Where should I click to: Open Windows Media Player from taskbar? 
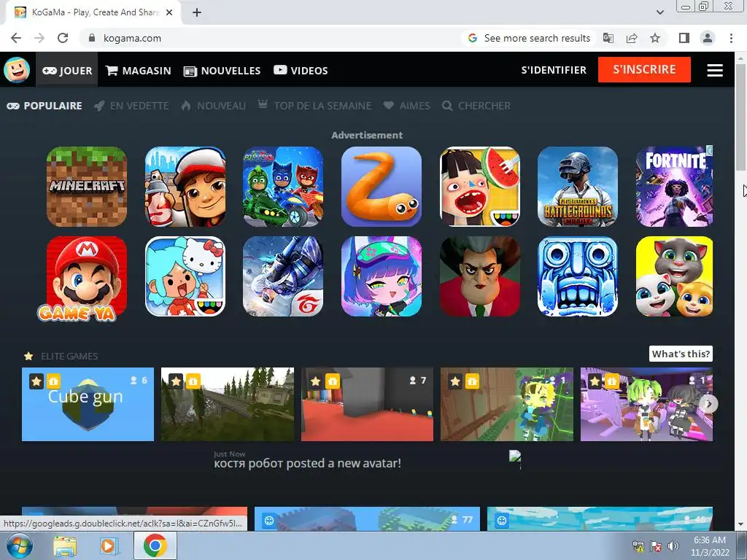click(x=108, y=546)
